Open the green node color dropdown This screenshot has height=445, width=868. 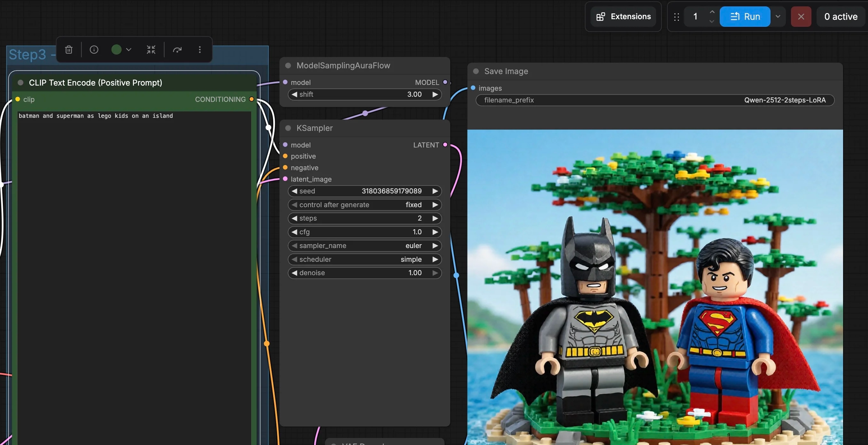(x=121, y=50)
